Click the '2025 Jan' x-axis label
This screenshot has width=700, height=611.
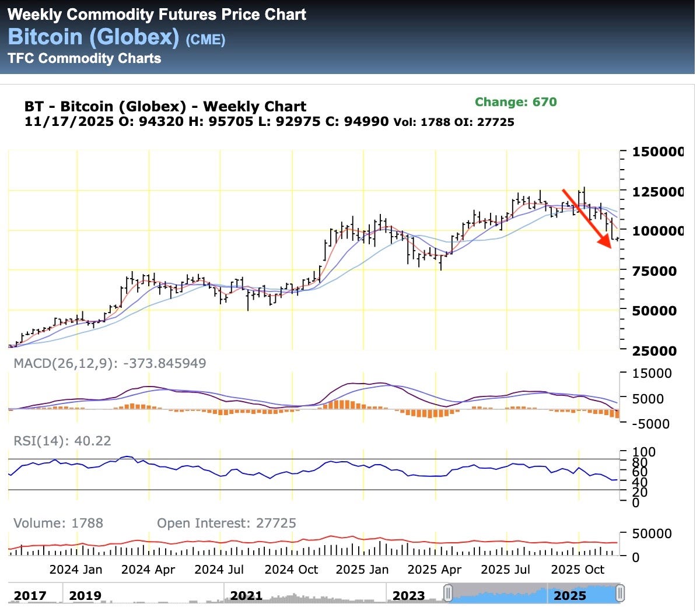[362, 570]
